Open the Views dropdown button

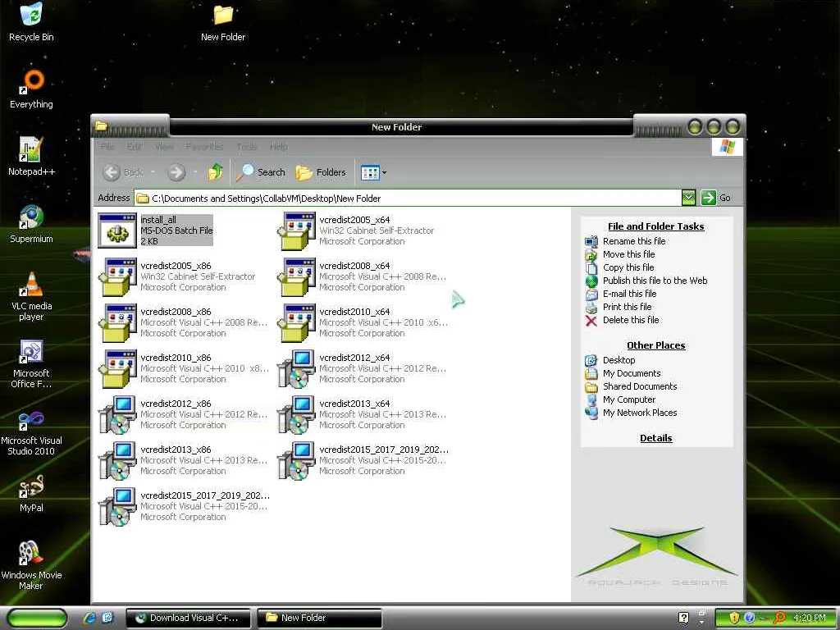373,172
